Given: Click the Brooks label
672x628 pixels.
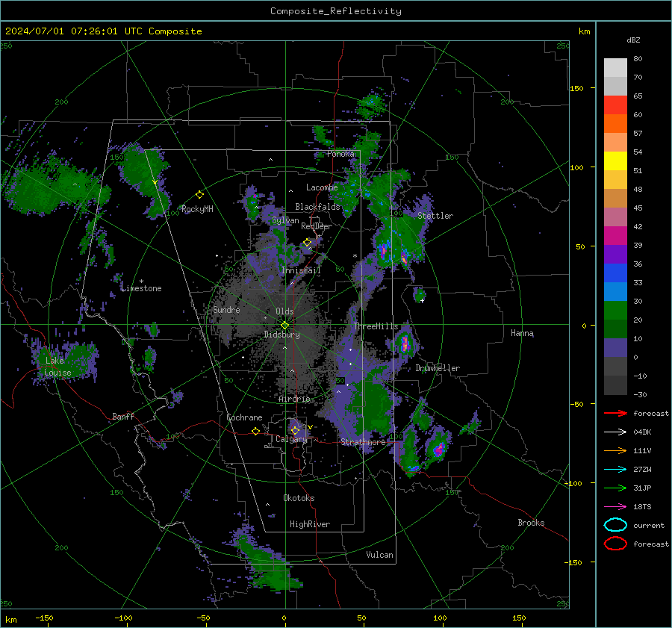Looking at the screenshot, I should 531,523.
